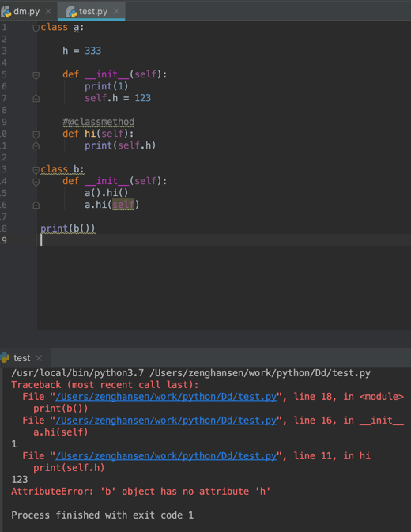Open the test run console tab
Image resolution: width=411 pixels, height=532 pixels.
click(21, 358)
